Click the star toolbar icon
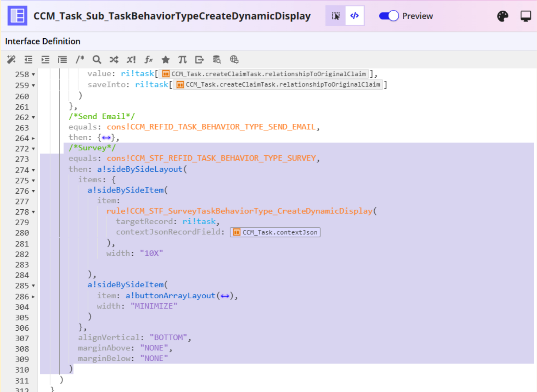The image size is (537, 392). tap(165, 59)
